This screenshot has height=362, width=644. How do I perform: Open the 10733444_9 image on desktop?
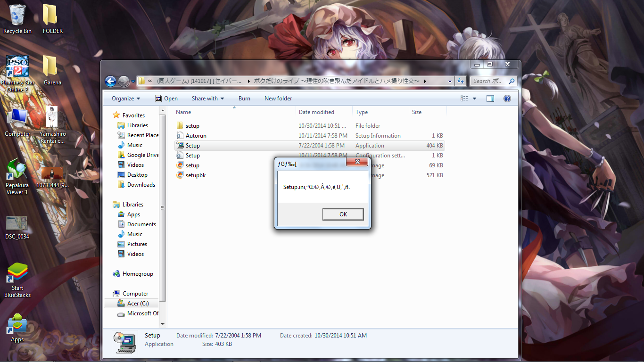tap(52, 177)
